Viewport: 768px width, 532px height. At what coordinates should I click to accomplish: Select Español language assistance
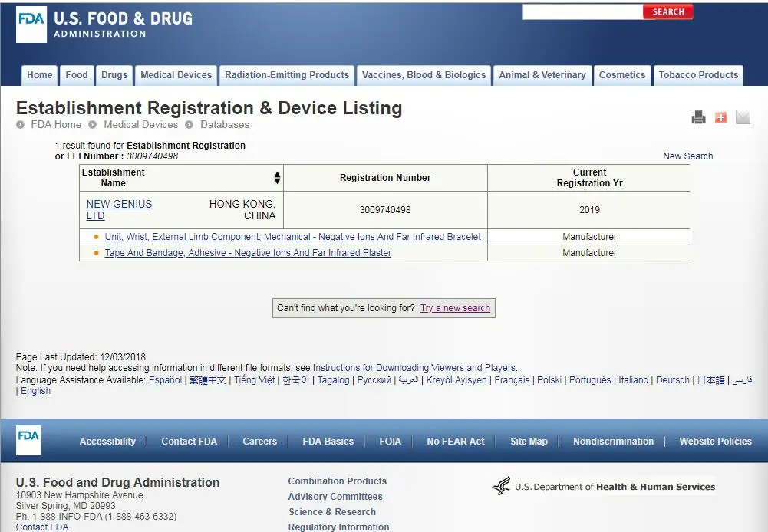[x=165, y=380]
